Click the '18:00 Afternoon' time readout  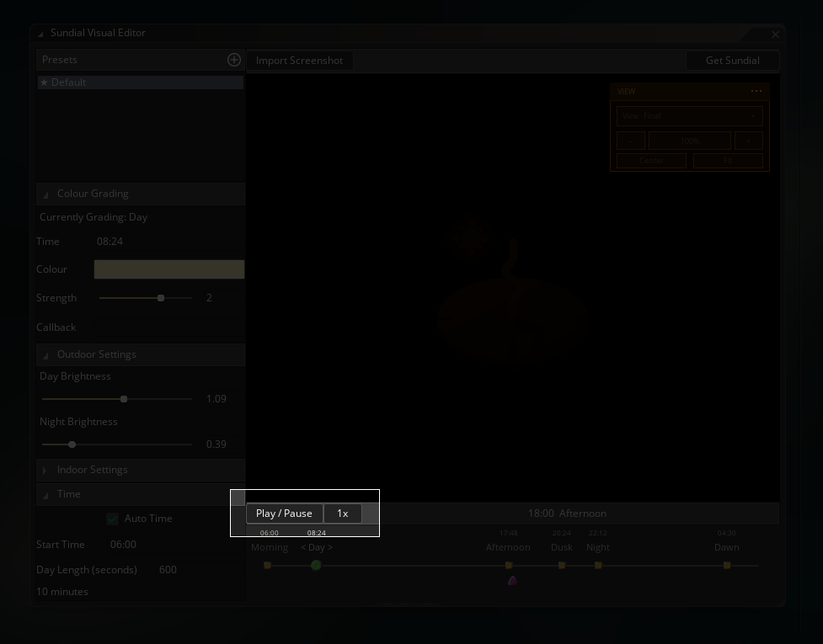pyautogui.click(x=567, y=514)
